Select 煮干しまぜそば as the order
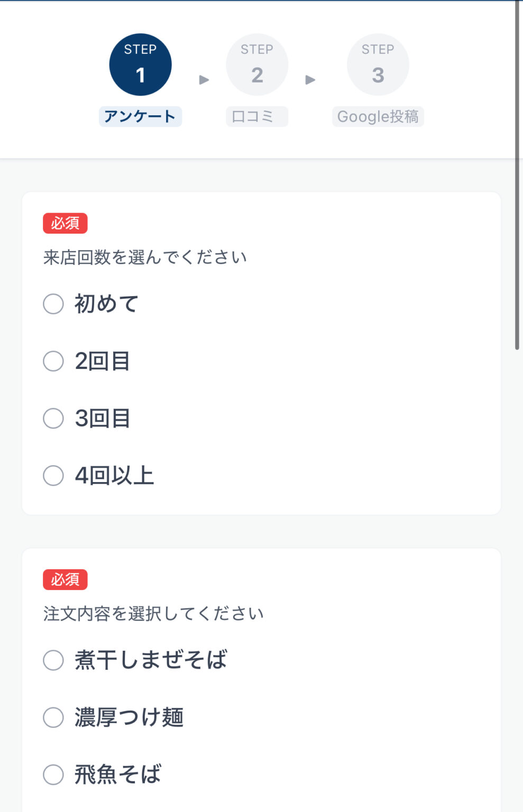 click(53, 660)
